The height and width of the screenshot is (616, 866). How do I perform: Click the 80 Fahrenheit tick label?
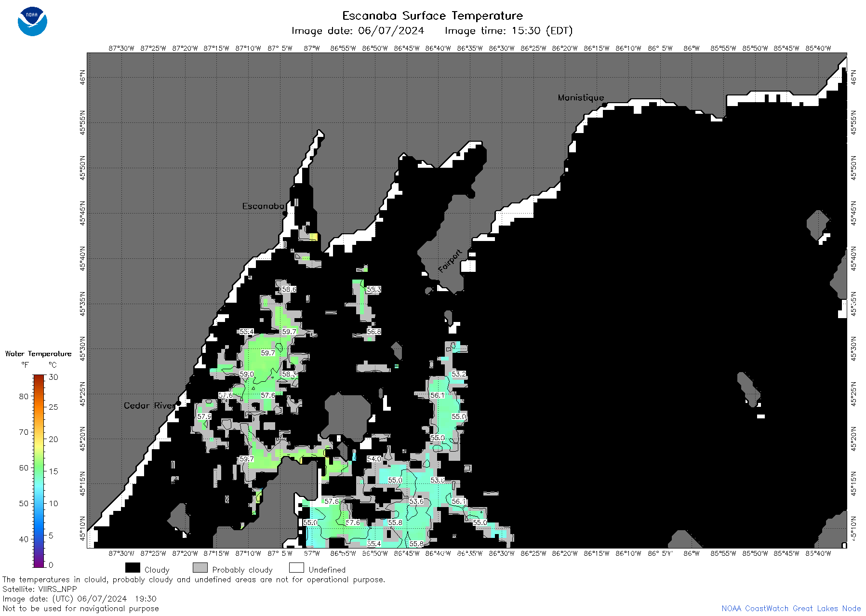pos(24,396)
